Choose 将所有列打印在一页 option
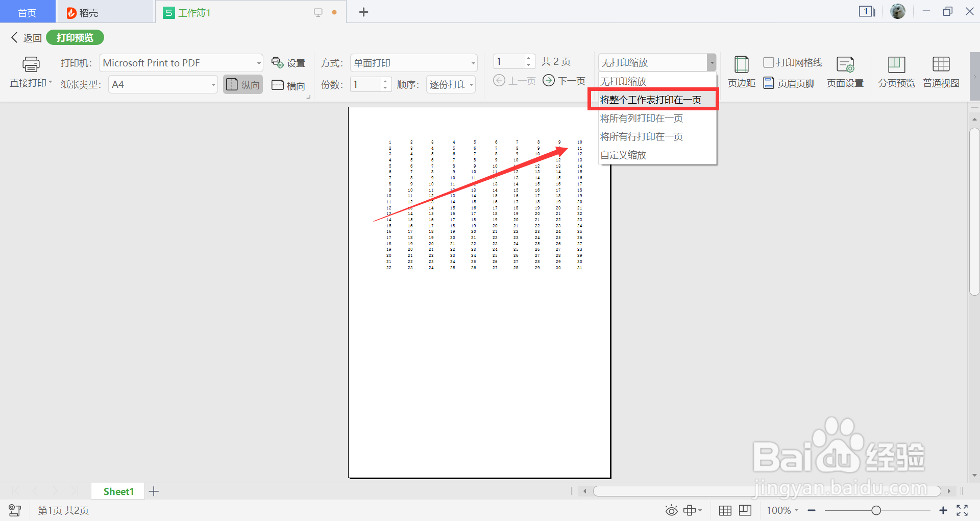 (657, 119)
